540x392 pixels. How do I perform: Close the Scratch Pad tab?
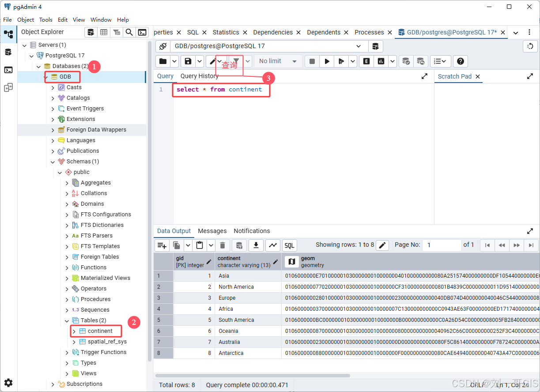point(477,76)
